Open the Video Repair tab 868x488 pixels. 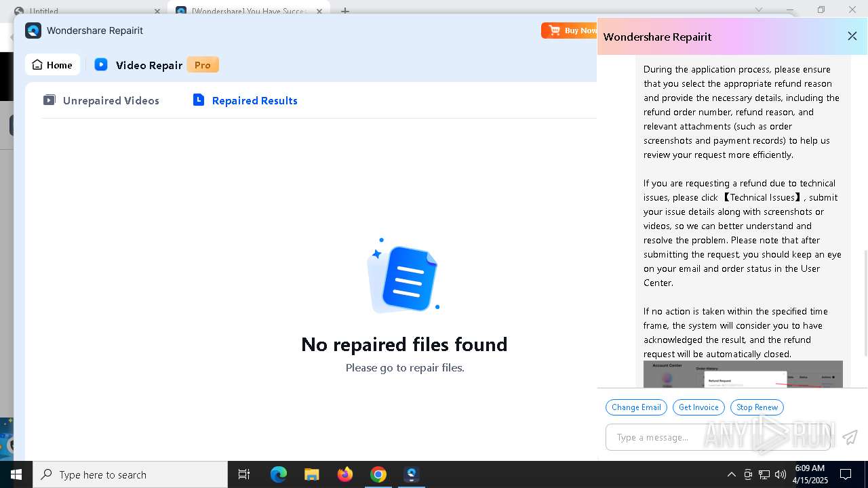point(138,65)
